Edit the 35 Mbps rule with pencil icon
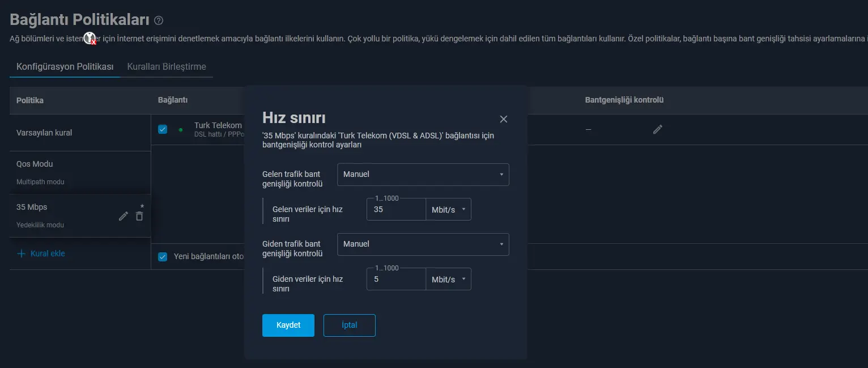868x368 pixels. pyautogui.click(x=123, y=216)
